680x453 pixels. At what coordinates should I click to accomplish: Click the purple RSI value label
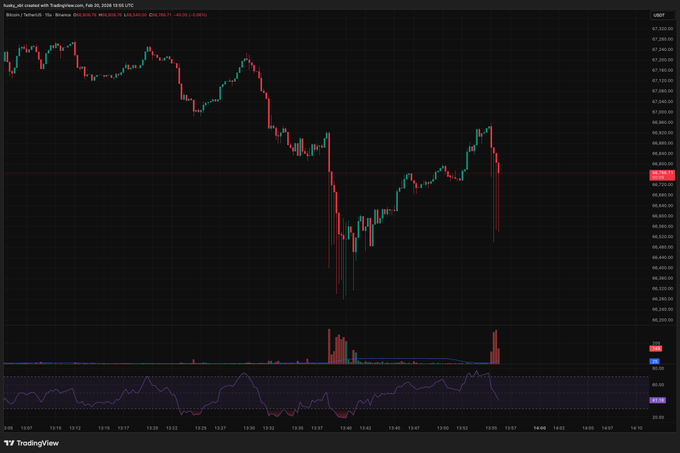[x=657, y=400]
